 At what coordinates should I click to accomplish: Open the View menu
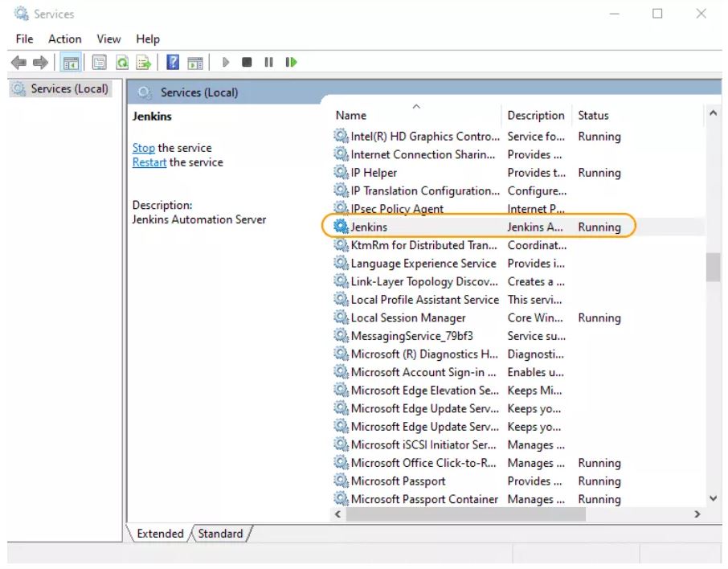[108, 39]
